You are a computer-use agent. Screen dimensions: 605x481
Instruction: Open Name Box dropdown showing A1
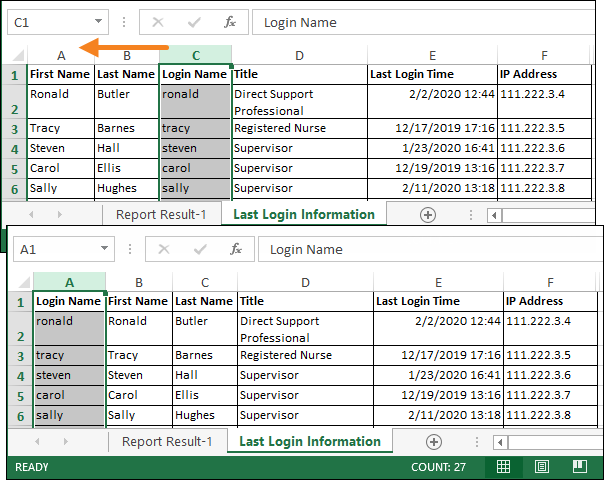point(104,248)
